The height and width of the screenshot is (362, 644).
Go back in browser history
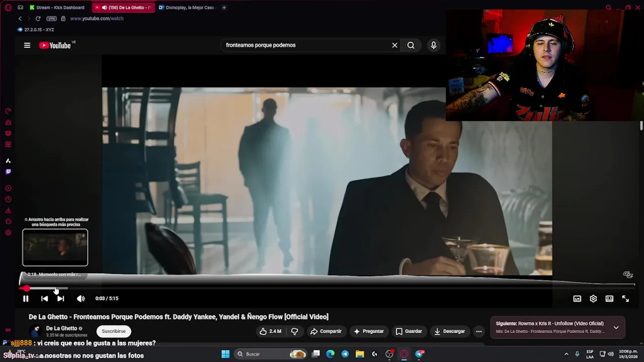point(20,19)
